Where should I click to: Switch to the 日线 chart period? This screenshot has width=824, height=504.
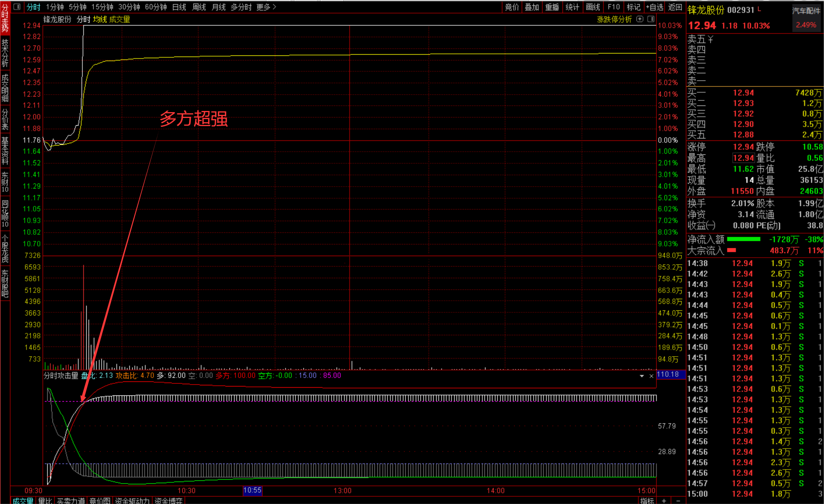click(x=179, y=7)
